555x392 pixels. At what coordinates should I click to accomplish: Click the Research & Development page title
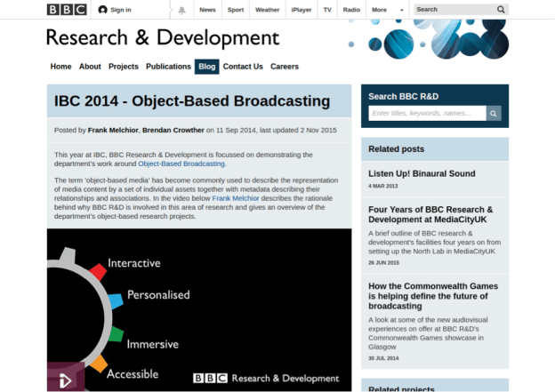click(x=163, y=38)
